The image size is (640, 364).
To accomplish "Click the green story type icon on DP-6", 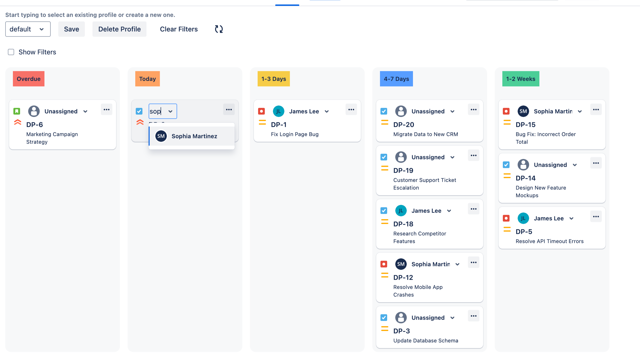I will coord(16,111).
